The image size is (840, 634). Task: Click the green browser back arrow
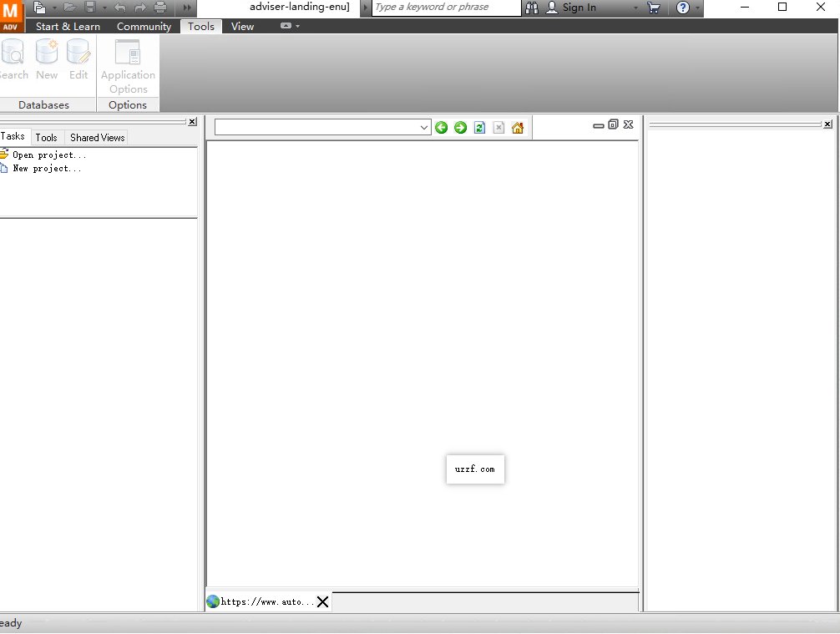point(441,128)
